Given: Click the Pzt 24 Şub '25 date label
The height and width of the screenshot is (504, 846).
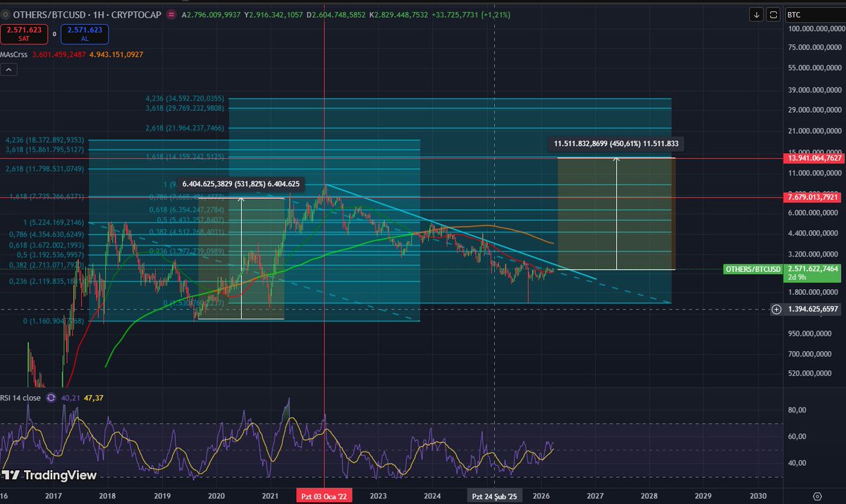Looking at the screenshot, I should [x=494, y=496].
